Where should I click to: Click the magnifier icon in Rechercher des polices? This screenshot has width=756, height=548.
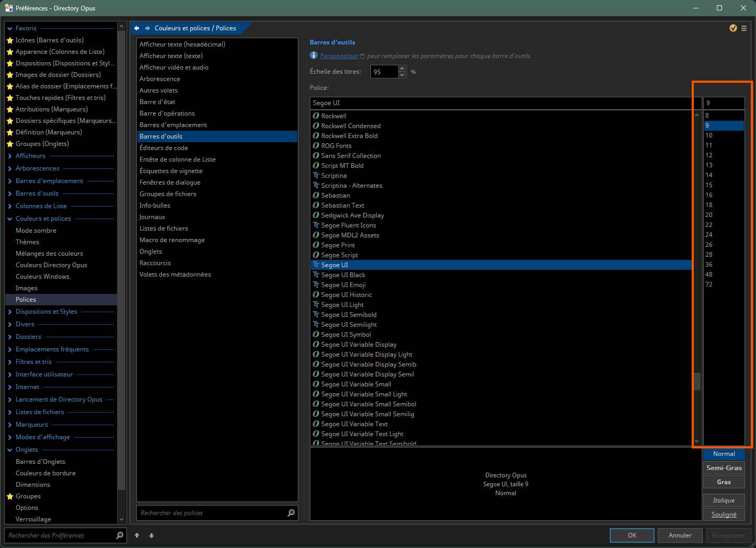point(291,513)
